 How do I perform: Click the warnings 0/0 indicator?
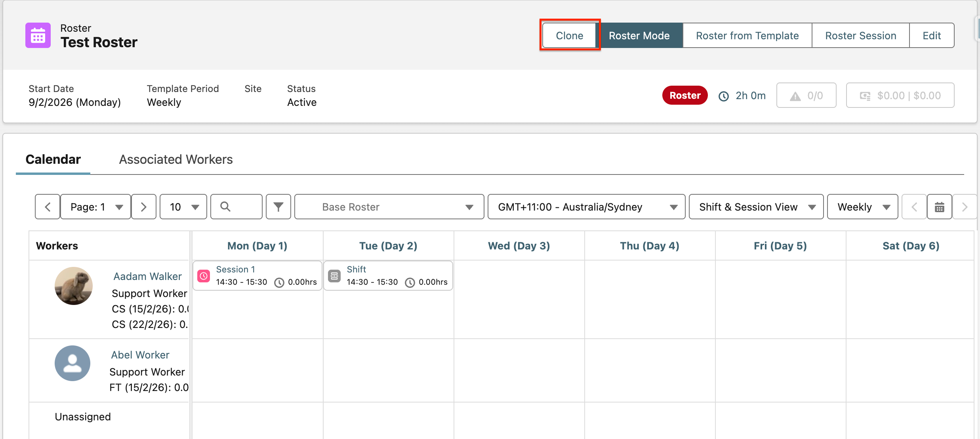[806, 96]
